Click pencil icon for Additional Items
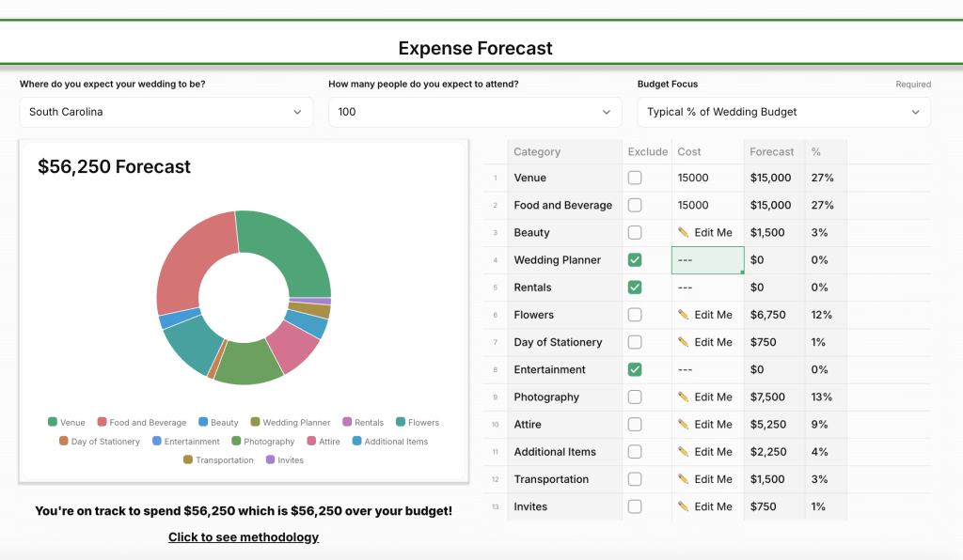 click(684, 452)
